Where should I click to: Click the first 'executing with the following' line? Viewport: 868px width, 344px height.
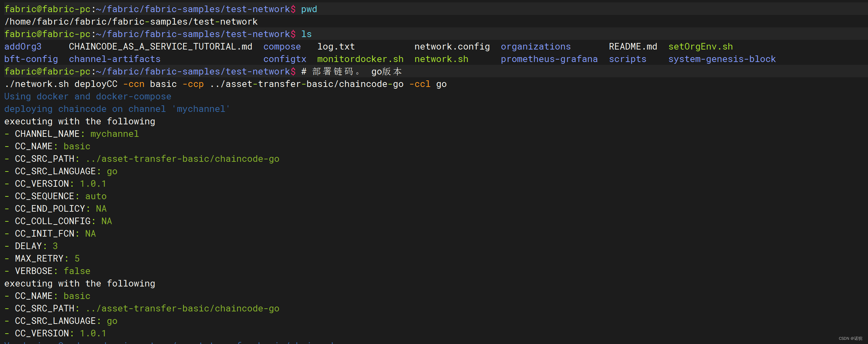(x=80, y=122)
